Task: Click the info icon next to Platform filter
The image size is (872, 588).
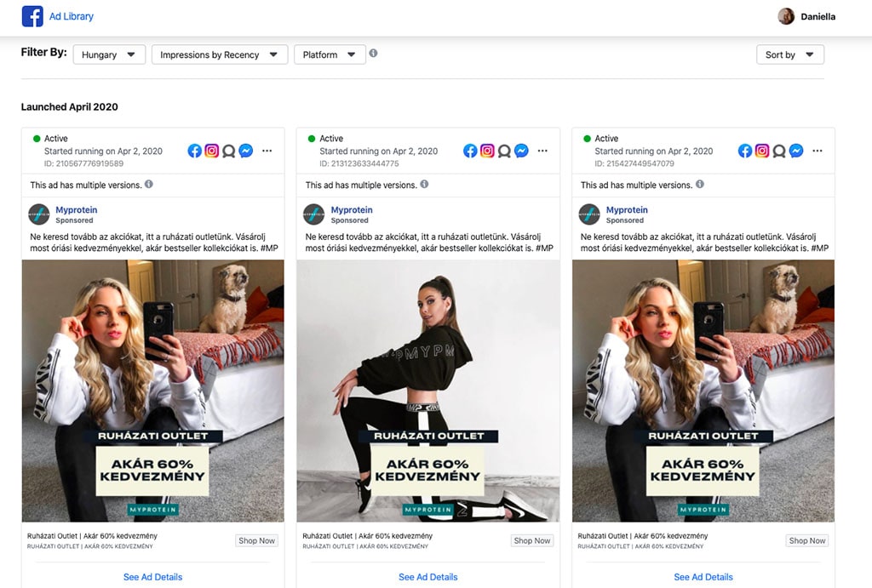Action: (373, 54)
